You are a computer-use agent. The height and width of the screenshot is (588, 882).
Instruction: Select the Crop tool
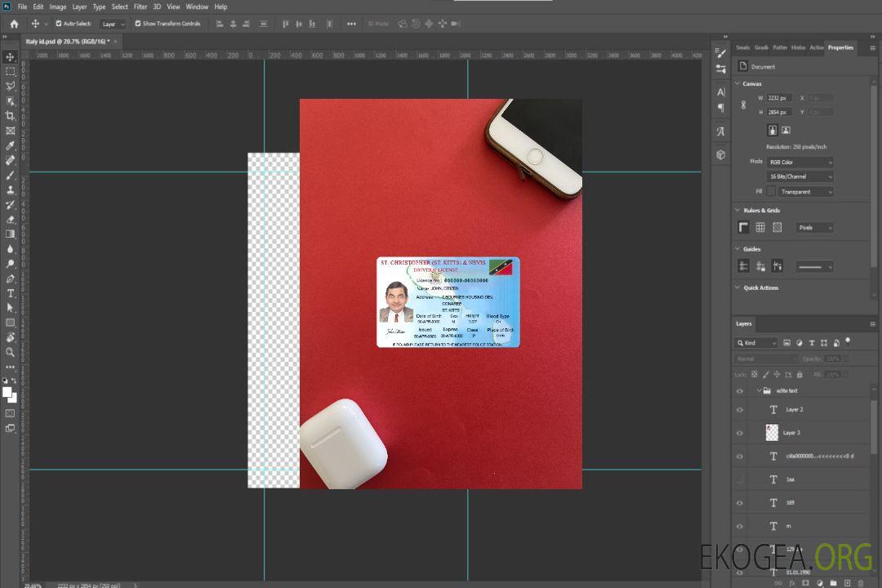pyautogui.click(x=11, y=116)
